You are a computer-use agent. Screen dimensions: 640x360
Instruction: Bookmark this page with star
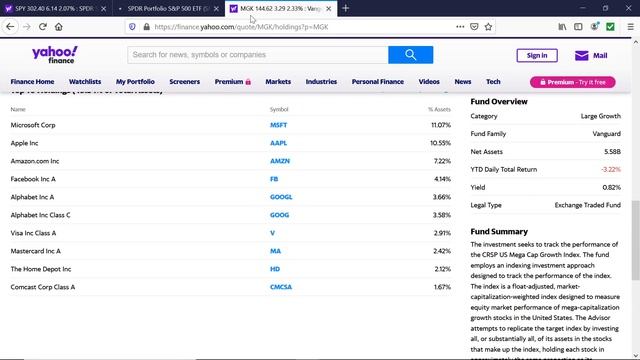488,27
